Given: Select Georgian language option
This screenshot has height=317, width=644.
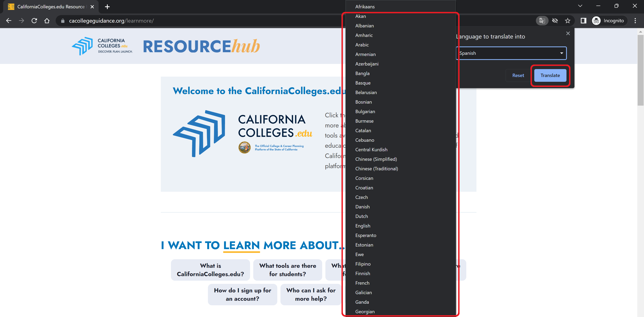Looking at the screenshot, I should 401,311.
